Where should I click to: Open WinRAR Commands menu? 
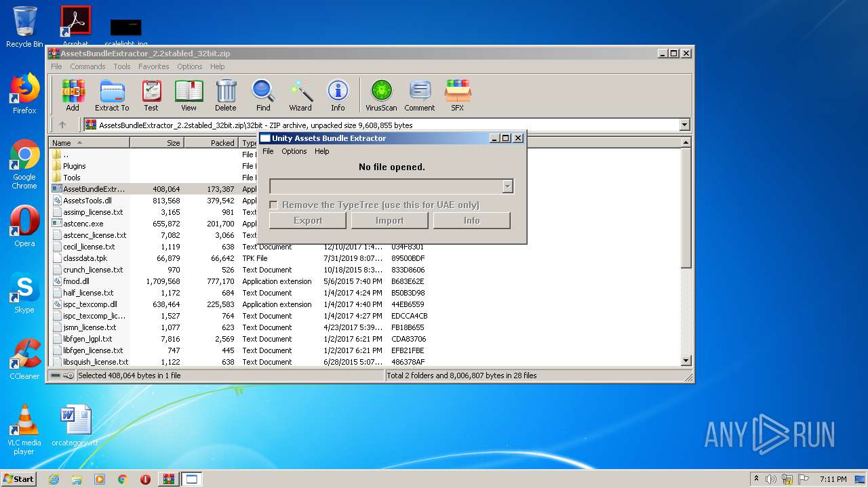(x=87, y=66)
